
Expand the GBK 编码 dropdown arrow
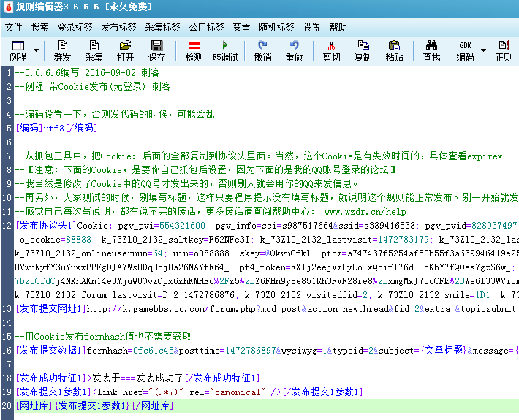click(x=483, y=50)
